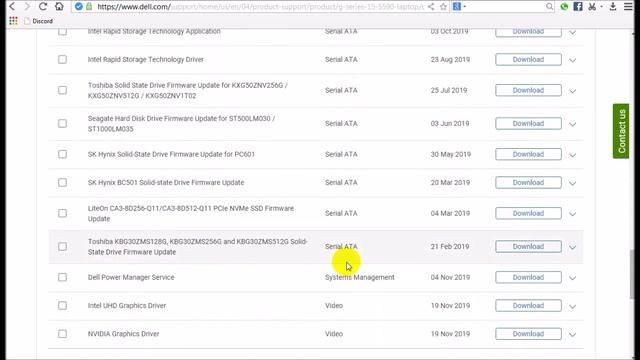Viewport: 640px width, 360px height.
Task: Click the Dell Power Manager Service name
Action: pyautogui.click(x=131, y=277)
